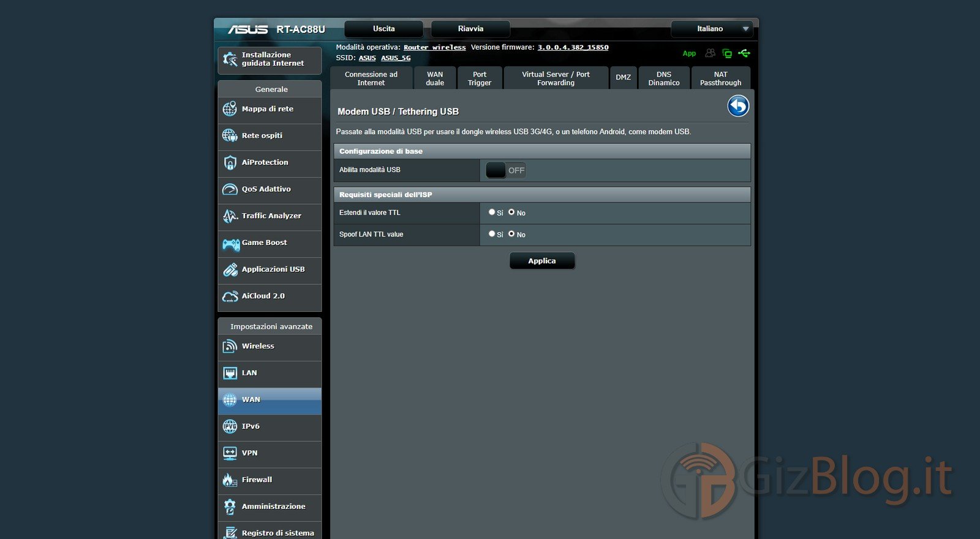Click the network clients status icon
Screen dimensions: 980x539
727,53
